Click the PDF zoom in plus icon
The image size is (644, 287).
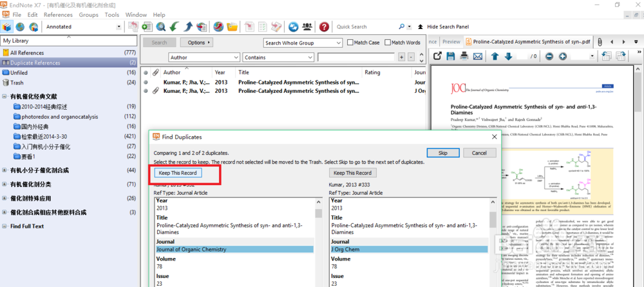[x=562, y=56]
